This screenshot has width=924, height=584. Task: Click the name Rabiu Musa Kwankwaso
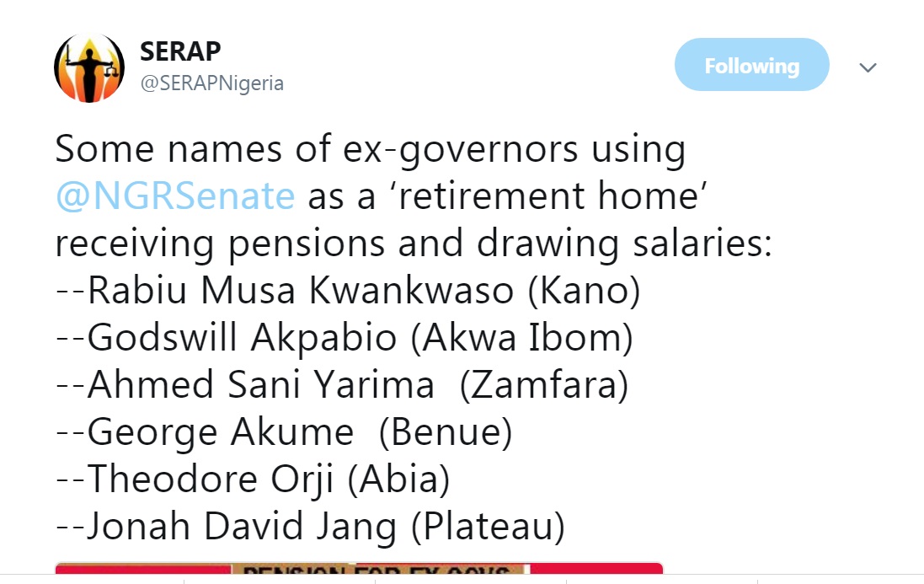301,291
